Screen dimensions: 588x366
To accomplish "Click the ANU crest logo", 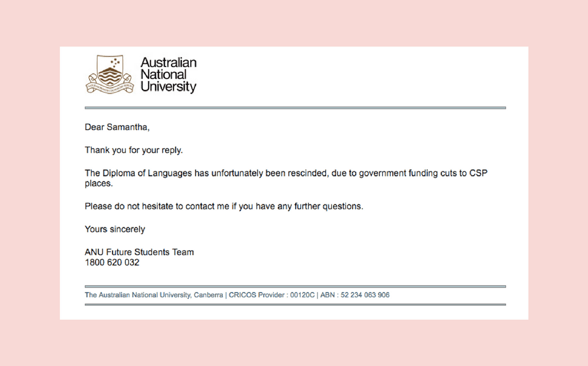I will (110, 74).
